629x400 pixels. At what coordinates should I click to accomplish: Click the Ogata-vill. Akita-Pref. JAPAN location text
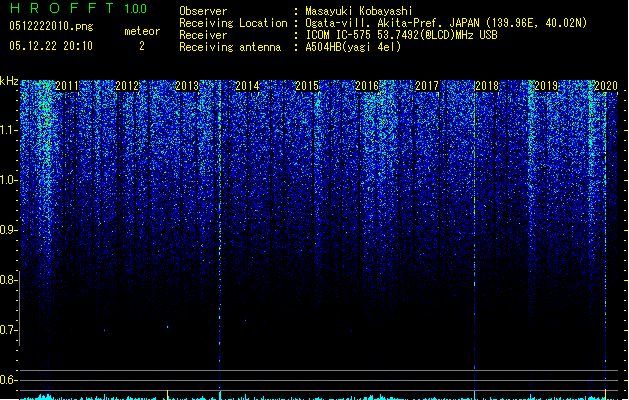[446, 23]
